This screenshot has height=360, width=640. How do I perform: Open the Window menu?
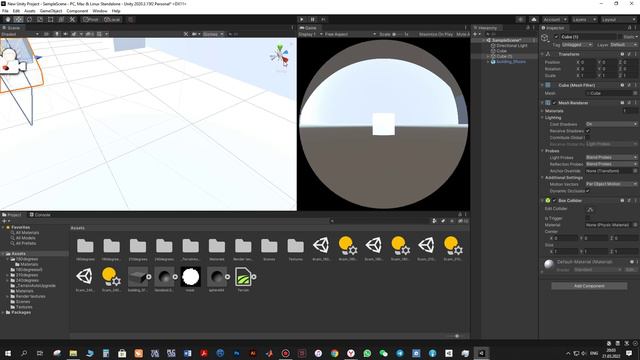click(x=100, y=11)
